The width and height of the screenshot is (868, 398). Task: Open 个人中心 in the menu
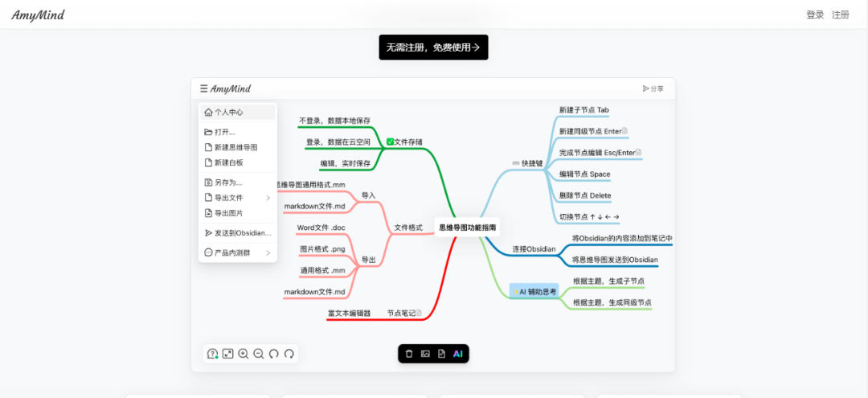(x=237, y=113)
